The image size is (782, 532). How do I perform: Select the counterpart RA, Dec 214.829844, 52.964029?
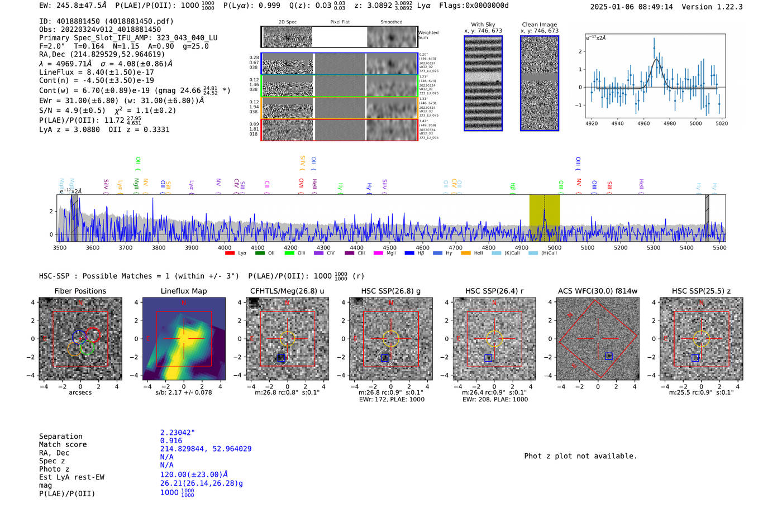pos(206,449)
